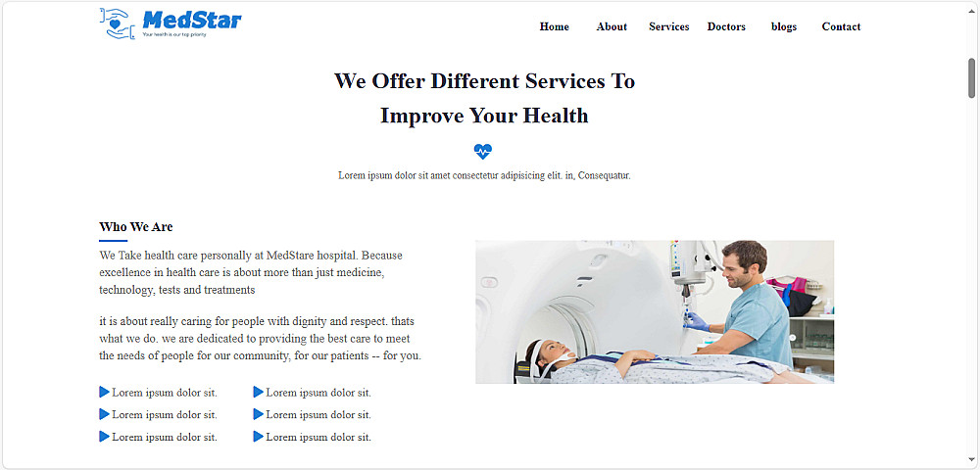The width and height of the screenshot is (980, 470).
Task: Open the Services nav link
Action: click(668, 26)
